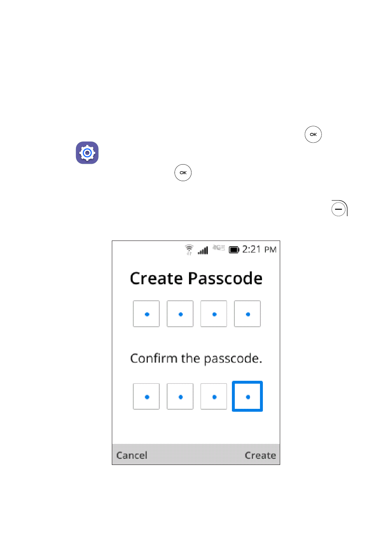Focus the first Create Passcode digit box
This screenshot has height=559, width=392.
tap(146, 314)
